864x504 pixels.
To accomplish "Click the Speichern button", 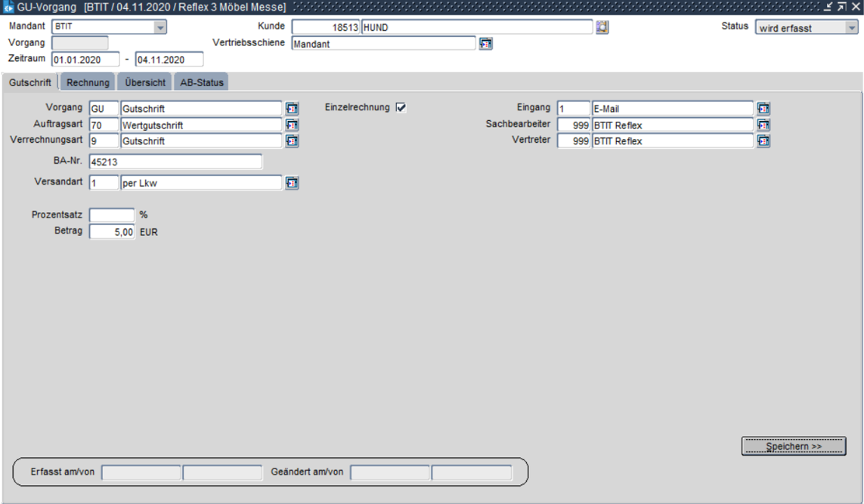I will 793,447.
